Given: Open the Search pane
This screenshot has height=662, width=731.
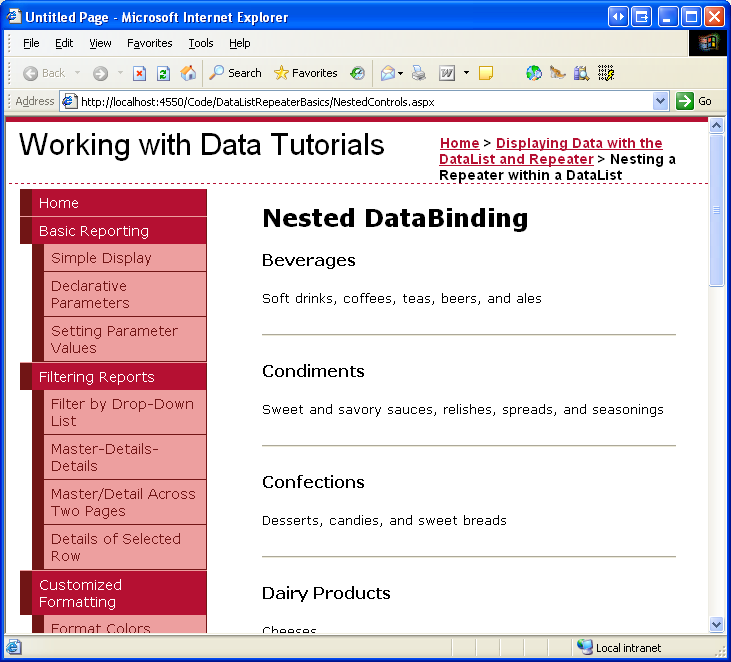Looking at the screenshot, I should (235, 73).
